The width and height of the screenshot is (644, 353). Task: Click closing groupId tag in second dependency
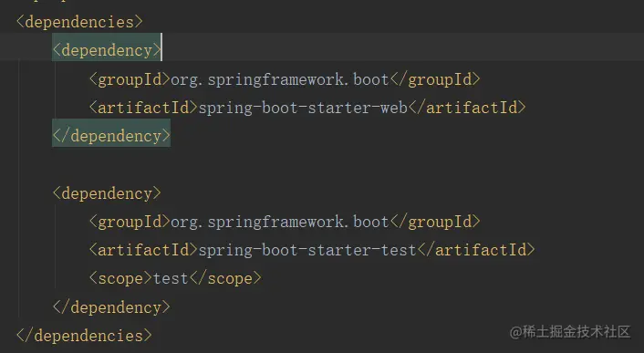tap(435, 222)
